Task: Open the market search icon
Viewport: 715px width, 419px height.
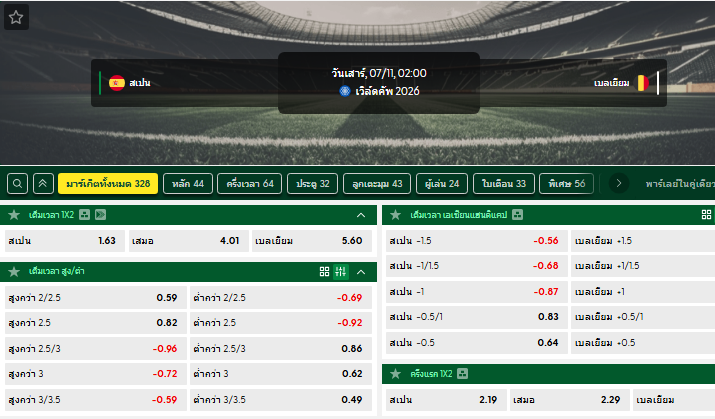Action: click(17, 184)
